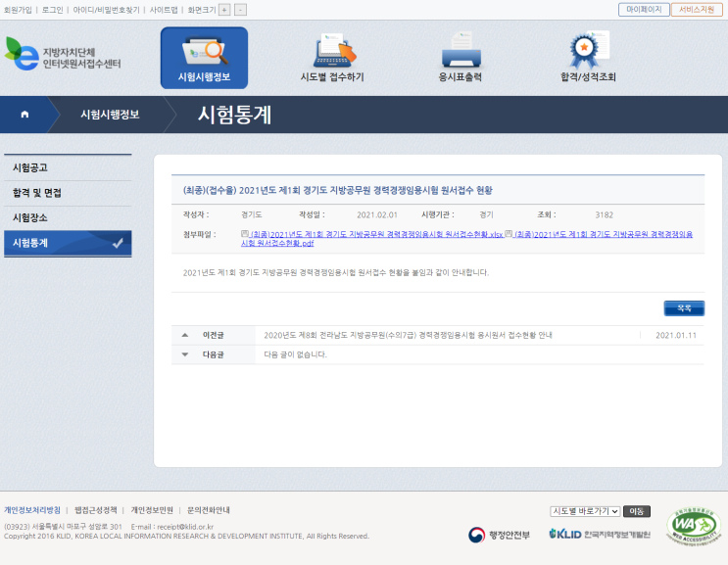Open the KLID 한국지역정보개발원 logo
This screenshot has height=565, width=728.
click(600, 534)
